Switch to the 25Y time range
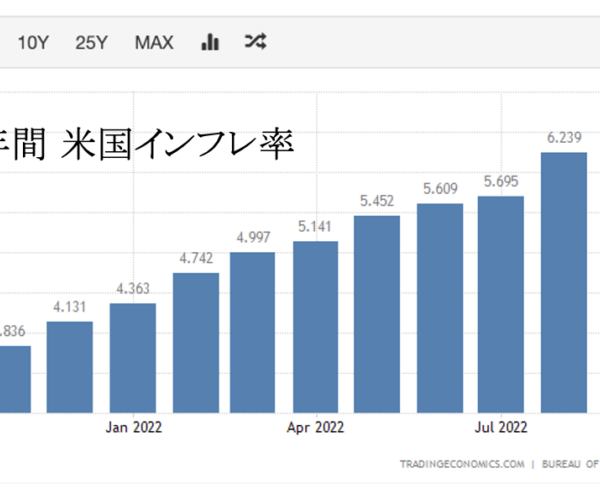Image resolution: width=600 pixels, height=494 pixels. pos(91,42)
